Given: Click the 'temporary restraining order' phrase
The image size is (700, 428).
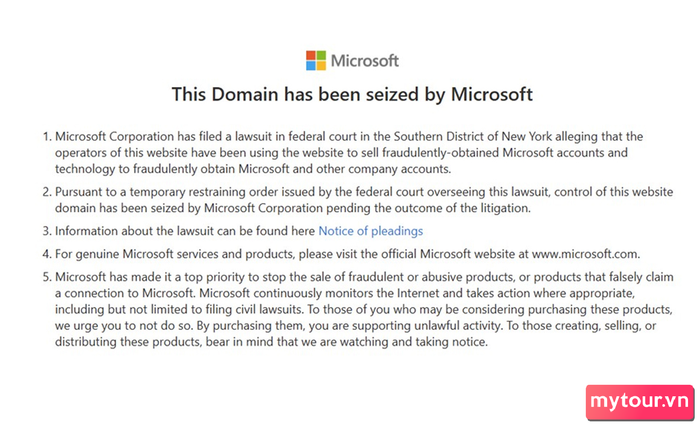Looking at the screenshot, I should 188,192.
